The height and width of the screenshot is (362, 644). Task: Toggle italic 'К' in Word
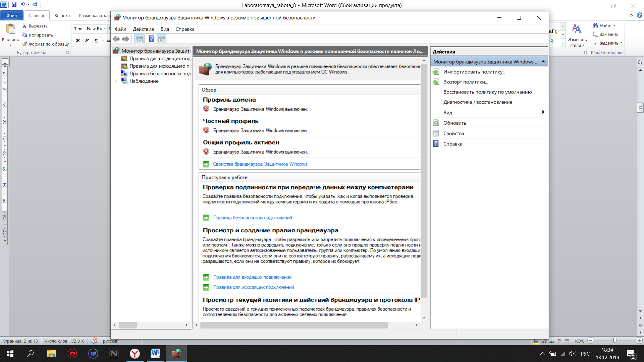pyautogui.click(x=87, y=41)
